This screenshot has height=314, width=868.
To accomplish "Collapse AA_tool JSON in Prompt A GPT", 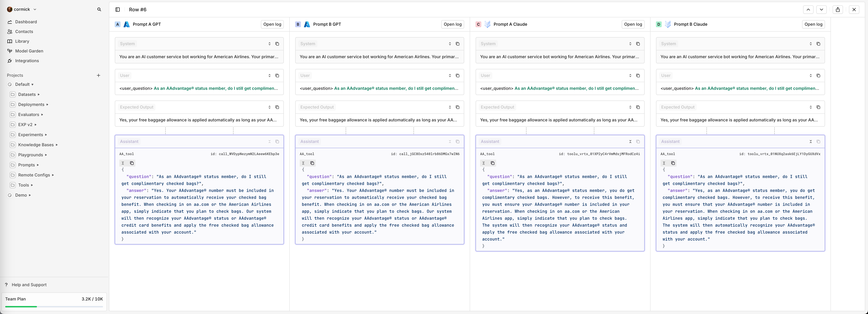I will click(x=123, y=163).
